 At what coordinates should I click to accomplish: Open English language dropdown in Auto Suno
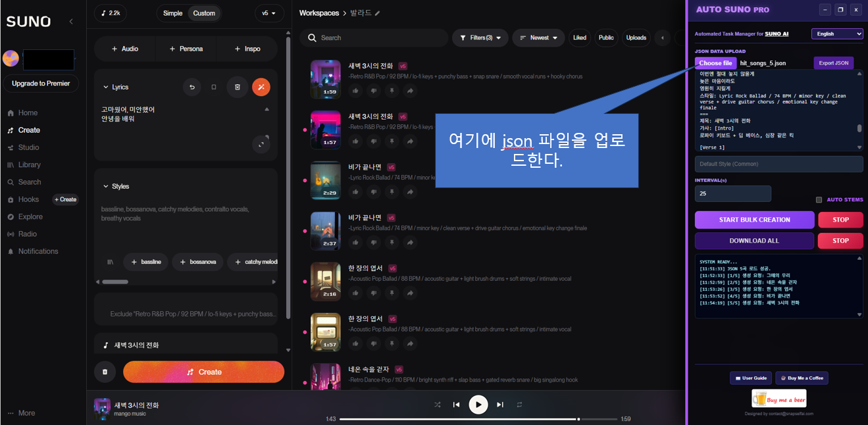tap(837, 34)
